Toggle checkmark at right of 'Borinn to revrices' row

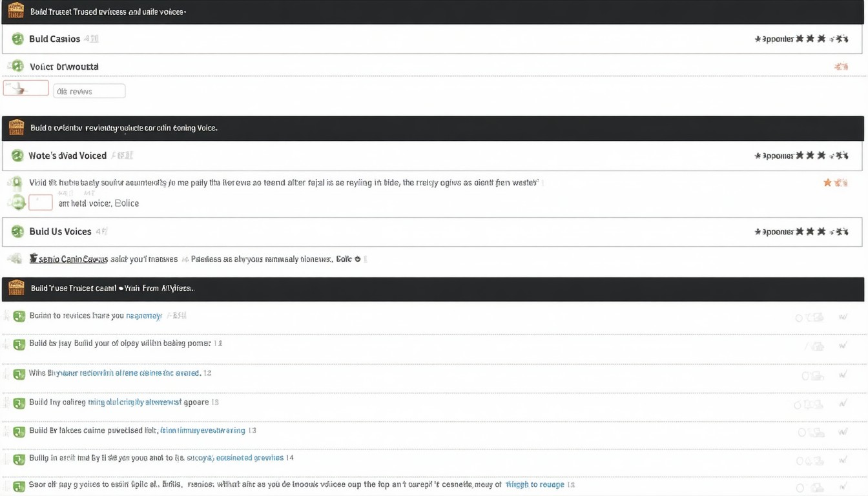tap(843, 316)
